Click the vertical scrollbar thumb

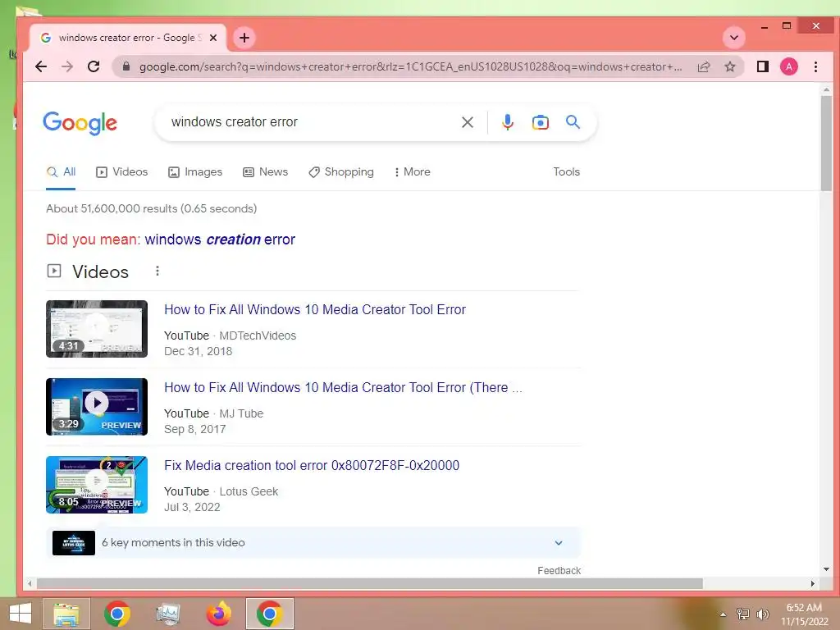pyautogui.click(x=826, y=143)
